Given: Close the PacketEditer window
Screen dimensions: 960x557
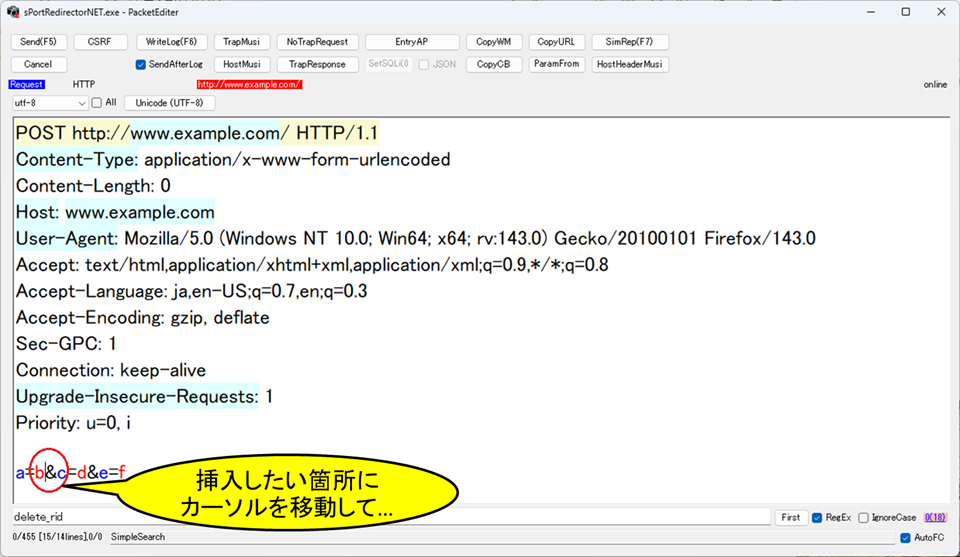Looking at the screenshot, I should (941, 12).
